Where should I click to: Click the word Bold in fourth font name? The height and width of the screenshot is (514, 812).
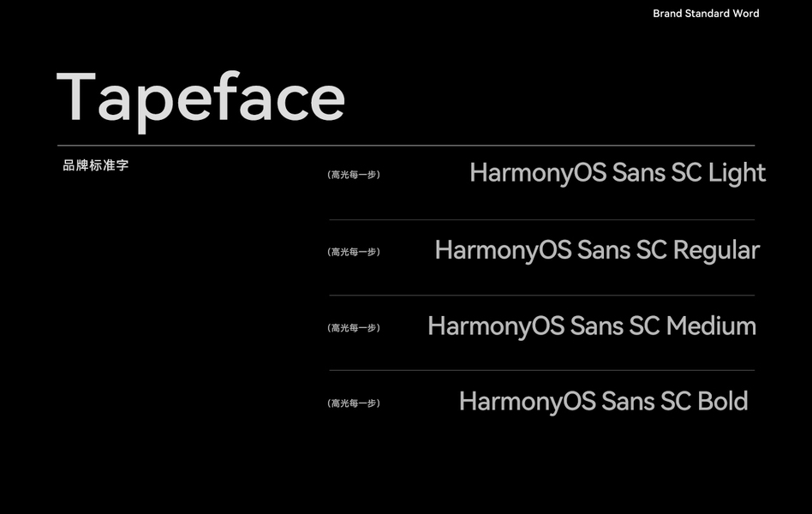[722, 402]
